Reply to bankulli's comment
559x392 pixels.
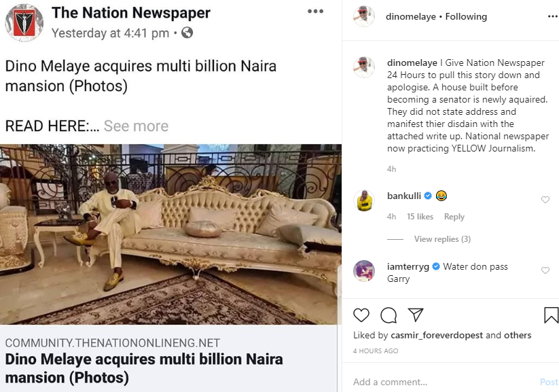coord(454,217)
